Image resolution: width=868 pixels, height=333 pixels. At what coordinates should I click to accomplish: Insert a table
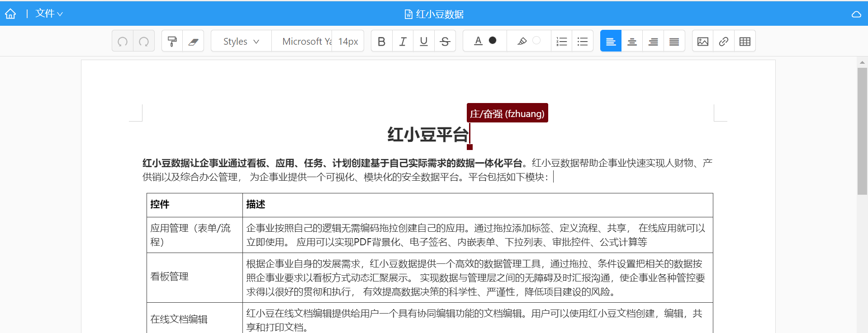click(745, 42)
